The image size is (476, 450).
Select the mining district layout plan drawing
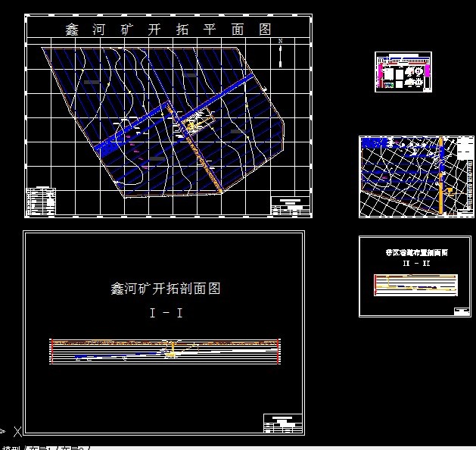(416, 177)
